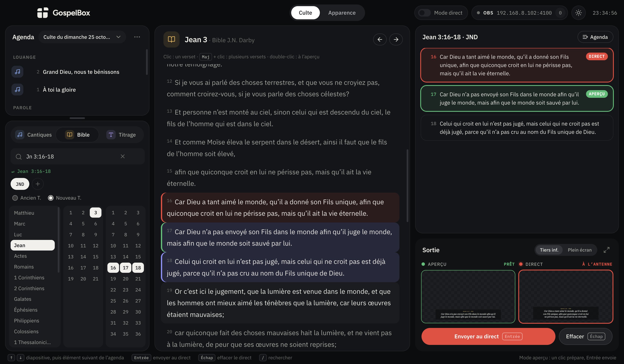Click the agenda list scrollbar

(147, 62)
